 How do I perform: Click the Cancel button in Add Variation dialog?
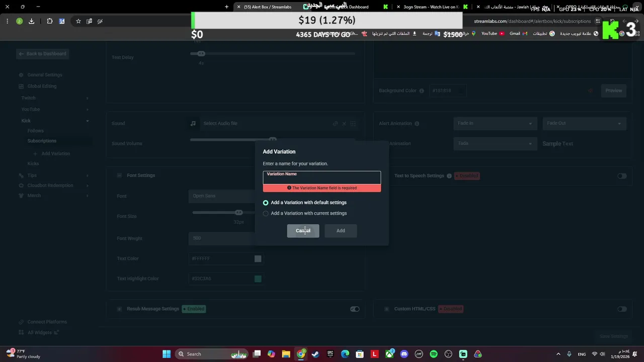[303, 231]
